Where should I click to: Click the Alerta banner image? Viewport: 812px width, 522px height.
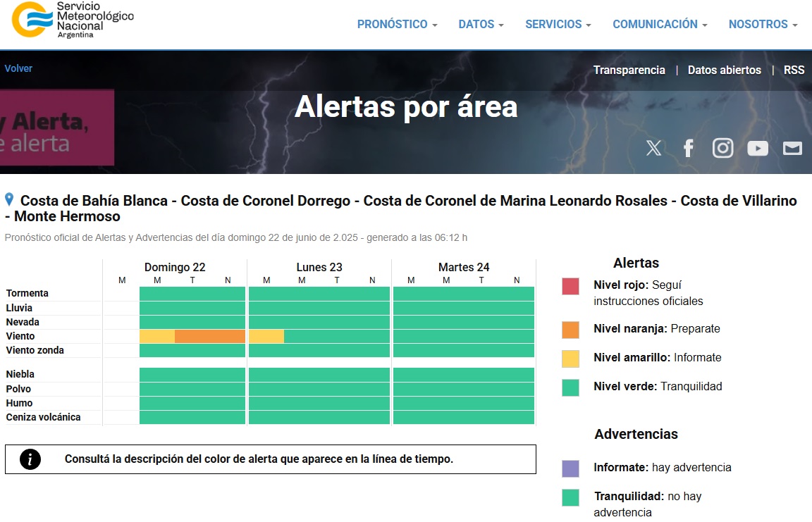57,128
